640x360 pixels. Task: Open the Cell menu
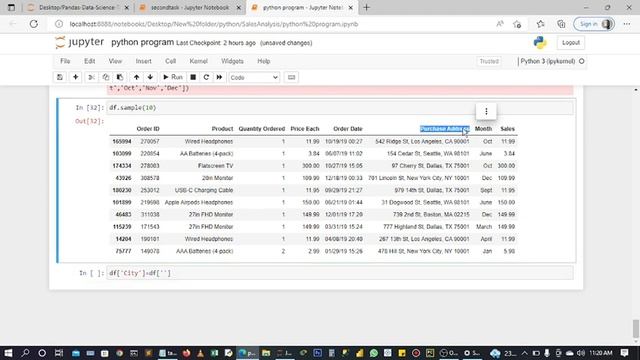171,61
